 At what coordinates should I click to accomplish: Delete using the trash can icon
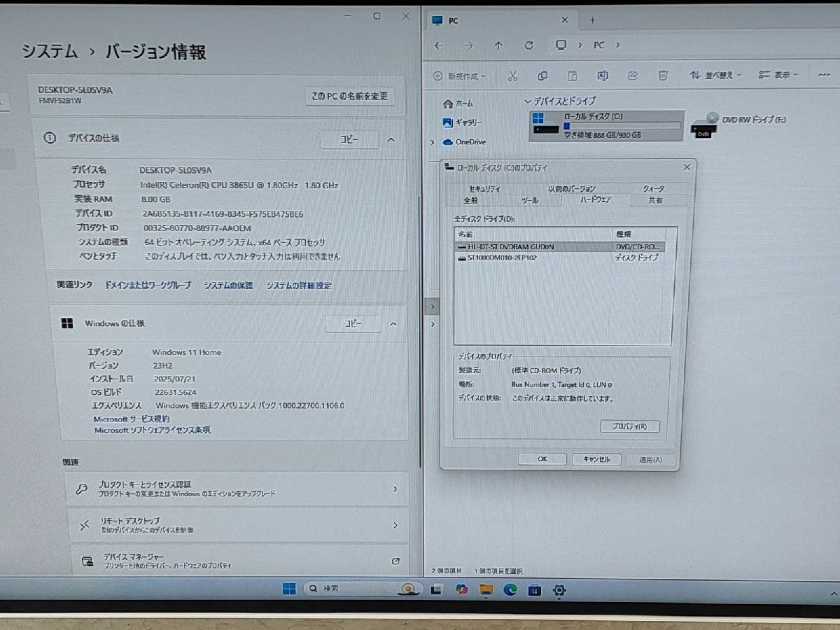pyautogui.click(x=663, y=76)
